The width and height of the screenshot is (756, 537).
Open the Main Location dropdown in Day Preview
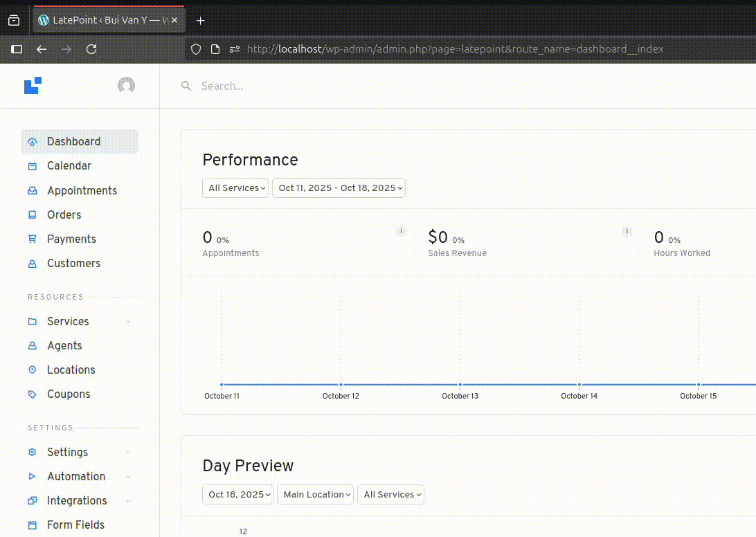(315, 495)
